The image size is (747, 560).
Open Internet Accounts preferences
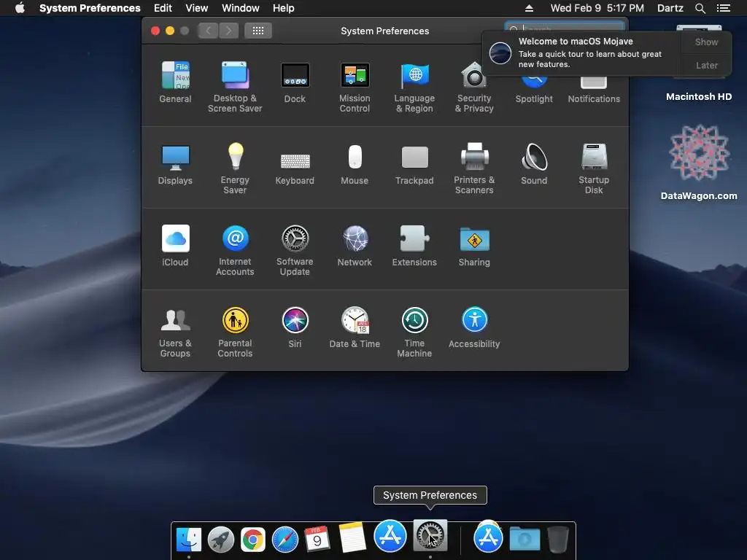235,250
